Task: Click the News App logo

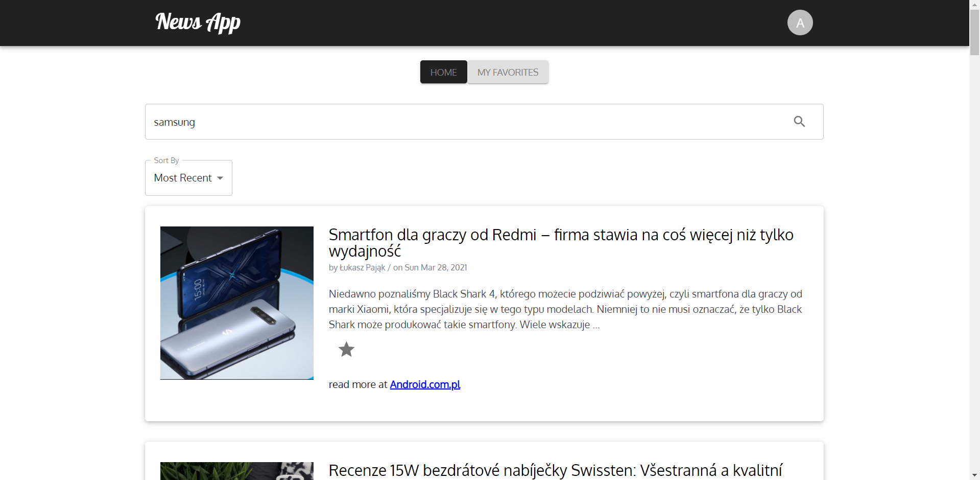Action: 197,22
